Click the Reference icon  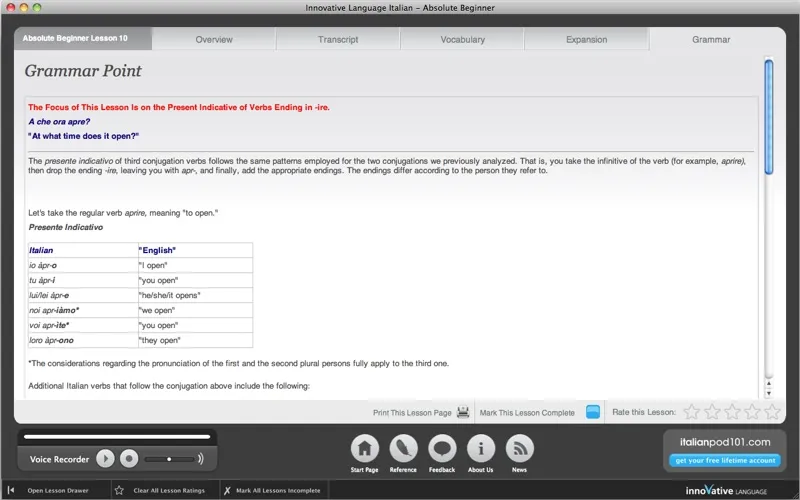point(404,448)
